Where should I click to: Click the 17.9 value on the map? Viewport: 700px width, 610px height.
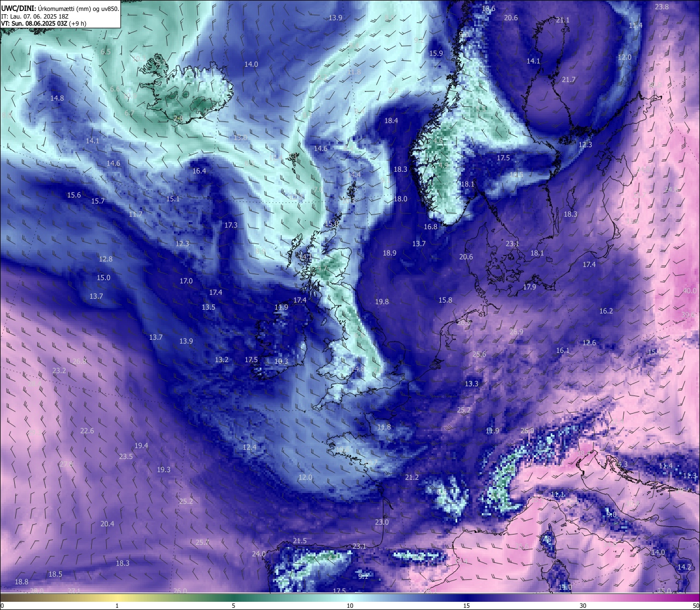529,287
